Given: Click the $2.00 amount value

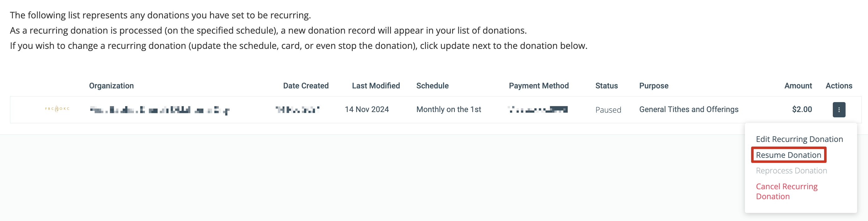Looking at the screenshot, I should (802, 110).
